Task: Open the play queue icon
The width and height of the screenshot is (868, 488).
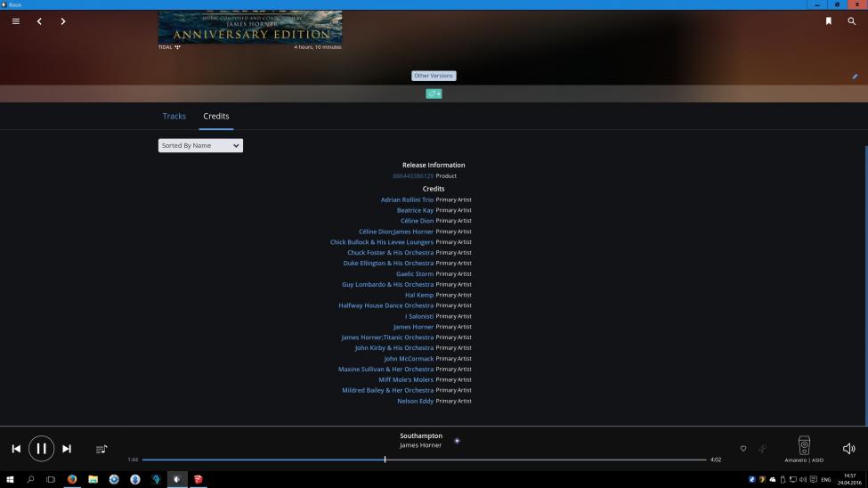Action: tap(101, 449)
